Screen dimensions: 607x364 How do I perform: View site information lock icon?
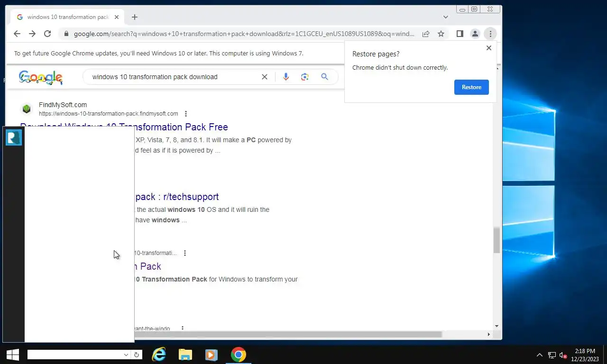tap(66, 34)
